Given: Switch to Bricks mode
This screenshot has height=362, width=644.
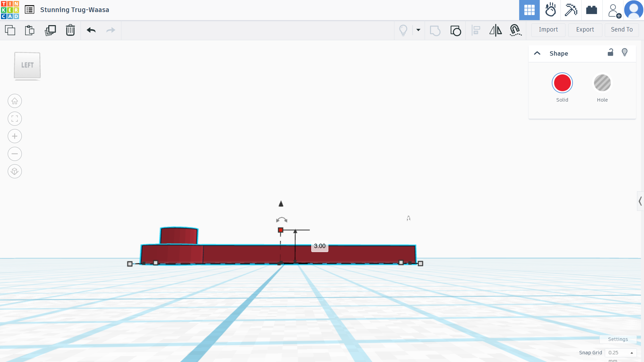Looking at the screenshot, I should click(x=592, y=10).
